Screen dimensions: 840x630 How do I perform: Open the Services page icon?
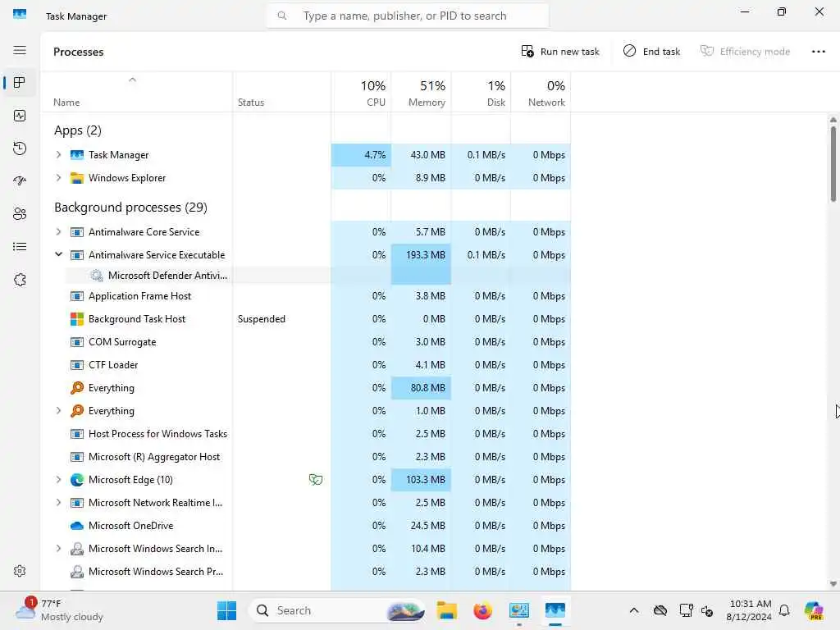(20, 280)
